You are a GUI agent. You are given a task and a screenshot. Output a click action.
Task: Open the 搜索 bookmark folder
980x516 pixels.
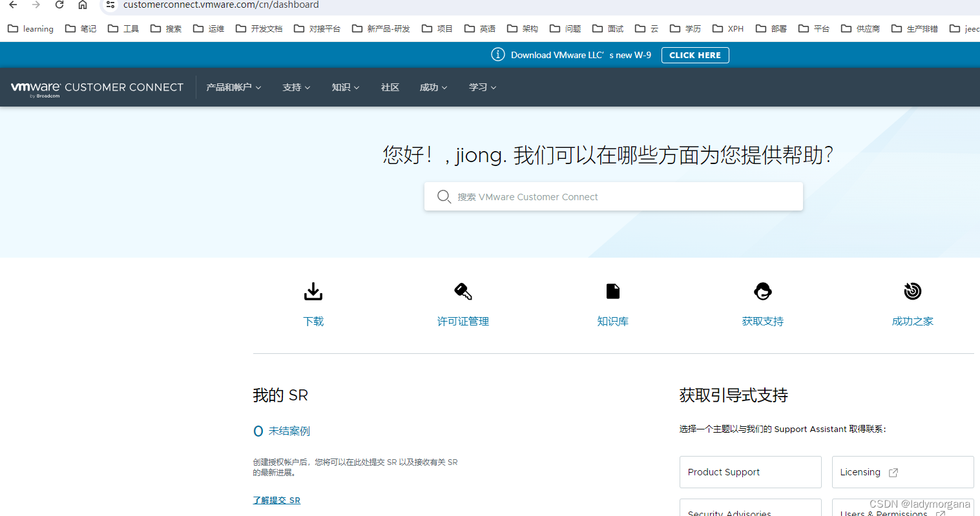click(166, 28)
